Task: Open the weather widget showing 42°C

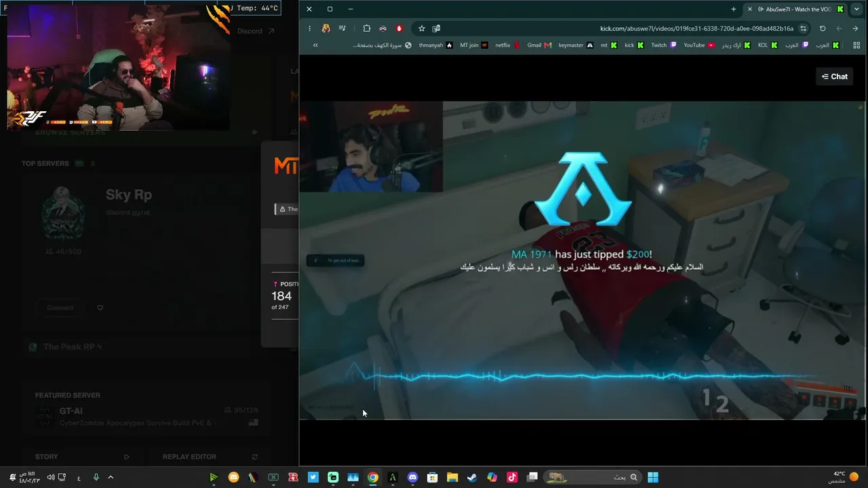Action: pyautogui.click(x=844, y=477)
